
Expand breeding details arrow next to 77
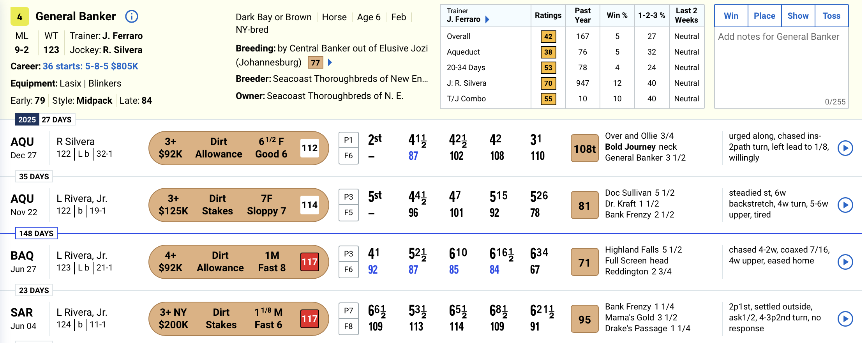coord(330,62)
